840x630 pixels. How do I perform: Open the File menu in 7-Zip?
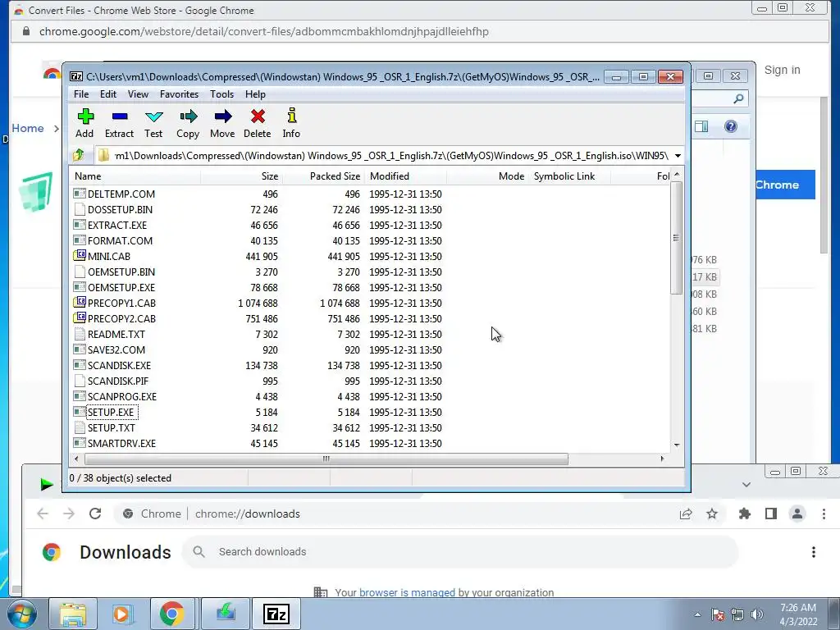(81, 94)
